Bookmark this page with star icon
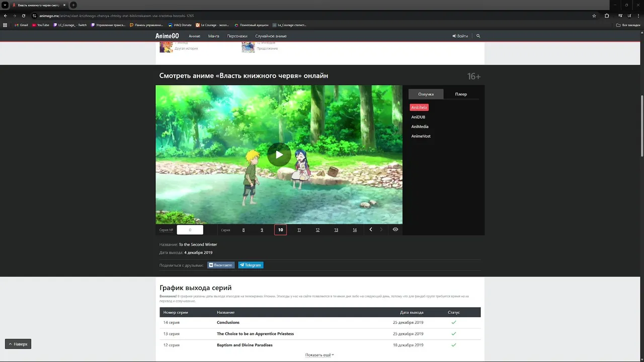Screen dimensions: 644x362 pyautogui.click(x=594, y=16)
